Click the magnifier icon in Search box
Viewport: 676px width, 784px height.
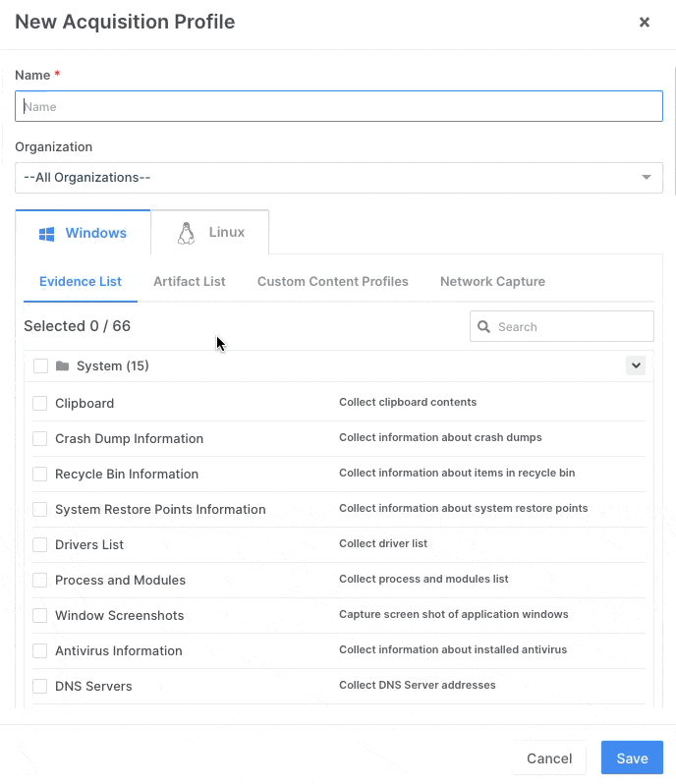[x=483, y=327]
